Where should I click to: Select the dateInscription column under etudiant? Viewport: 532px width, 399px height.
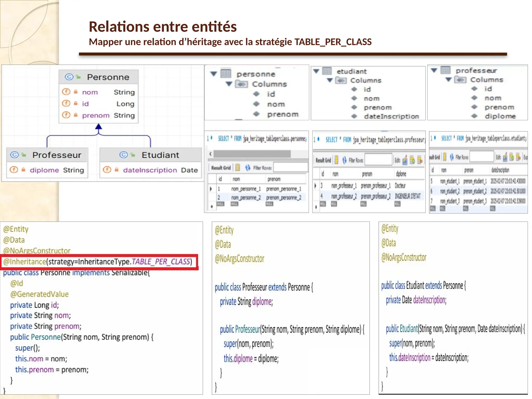(391, 116)
